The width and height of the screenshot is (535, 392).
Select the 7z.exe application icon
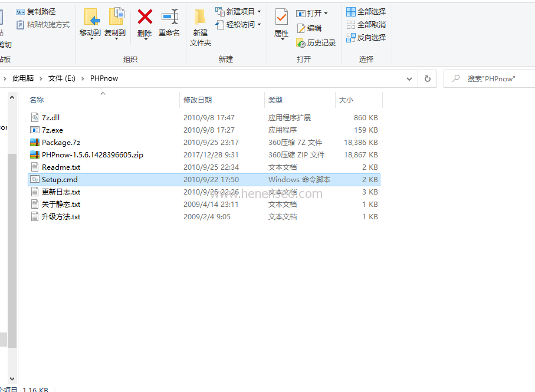tap(35, 130)
